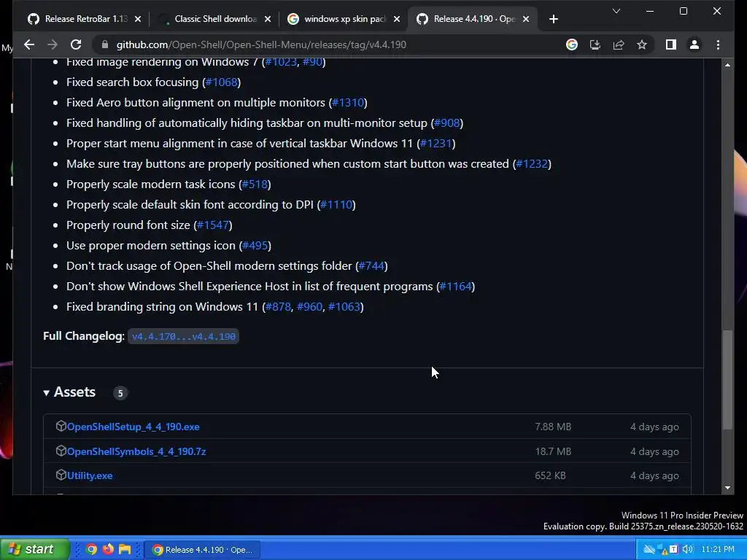The width and height of the screenshot is (747, 560).
Task: Open issue #1547 link
Action: pyautogui.click(x=213, y=226)
